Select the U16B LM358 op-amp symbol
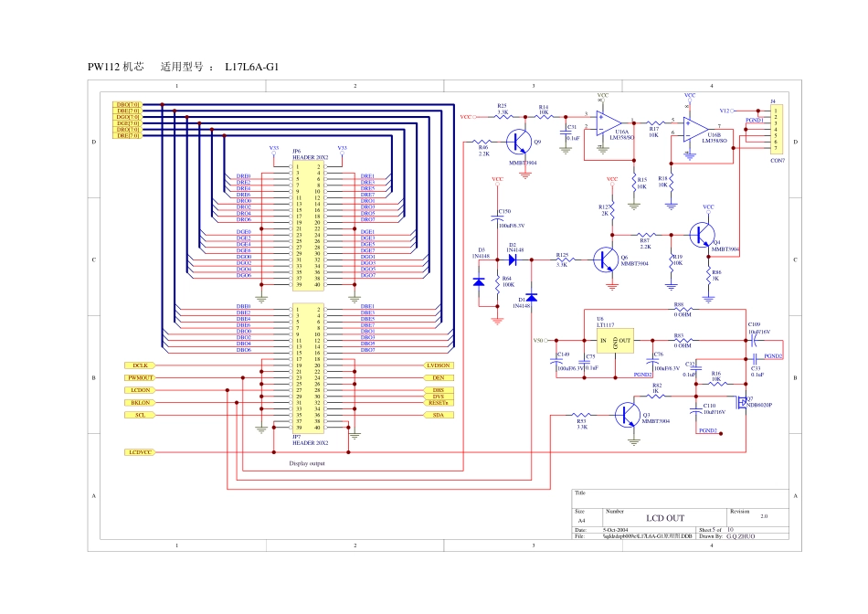Screen dimensions: 868x614 click(695, 129)
